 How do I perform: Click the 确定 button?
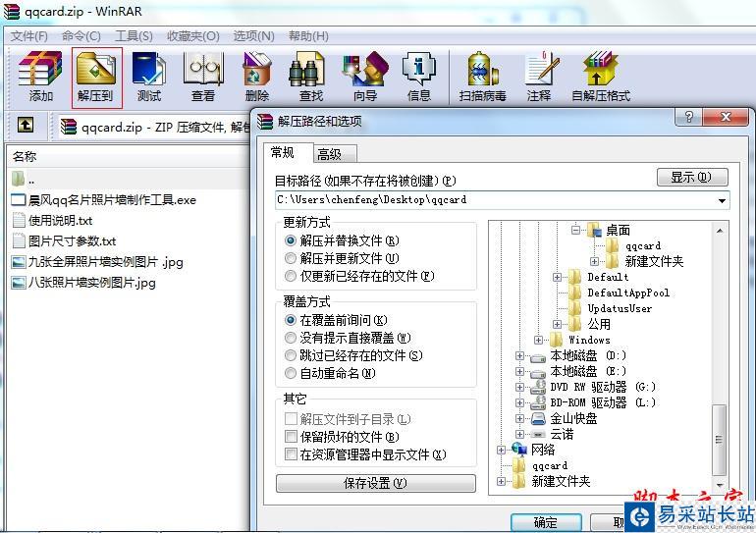coord(546,522)
